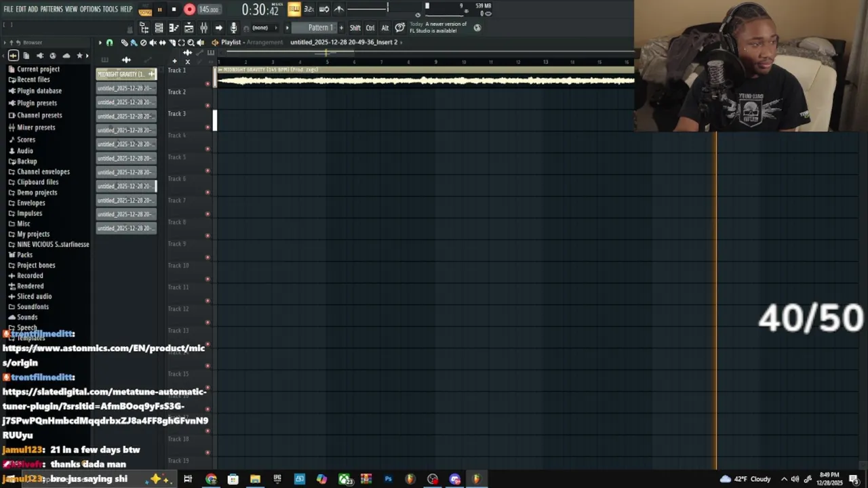
Task: Open the Recorded browser folder
Action: [26, 276]
